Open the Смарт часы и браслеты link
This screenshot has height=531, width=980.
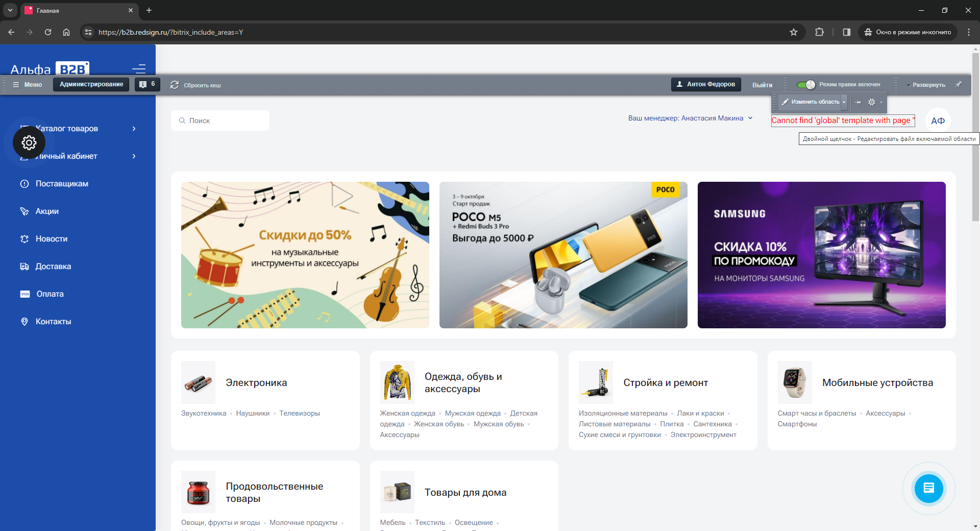click(x=817, y=413)
